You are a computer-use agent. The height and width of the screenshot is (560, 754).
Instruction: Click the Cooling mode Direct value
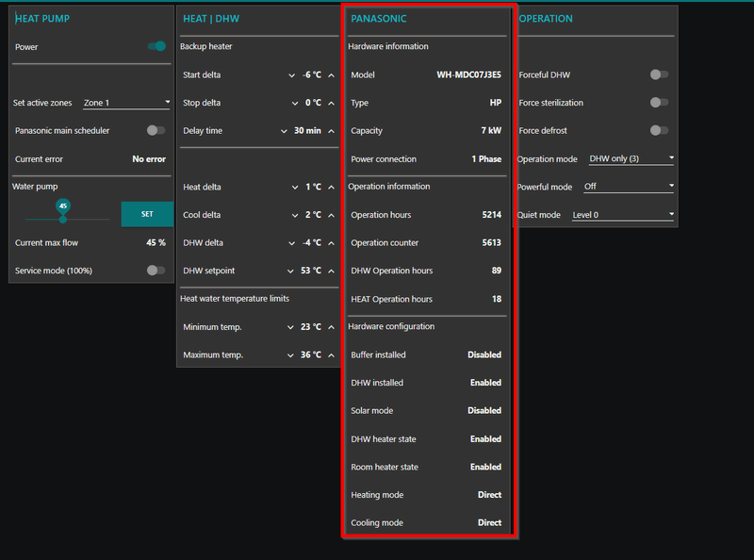(489, 522)
